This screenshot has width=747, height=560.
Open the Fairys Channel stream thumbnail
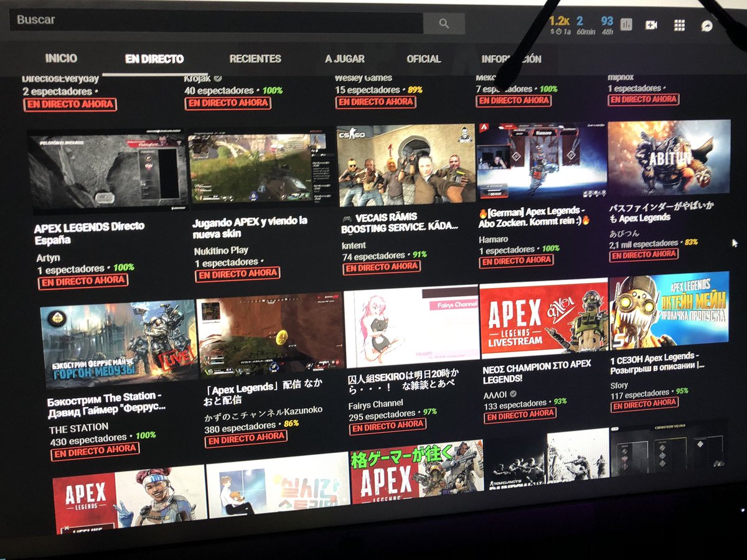411,327
